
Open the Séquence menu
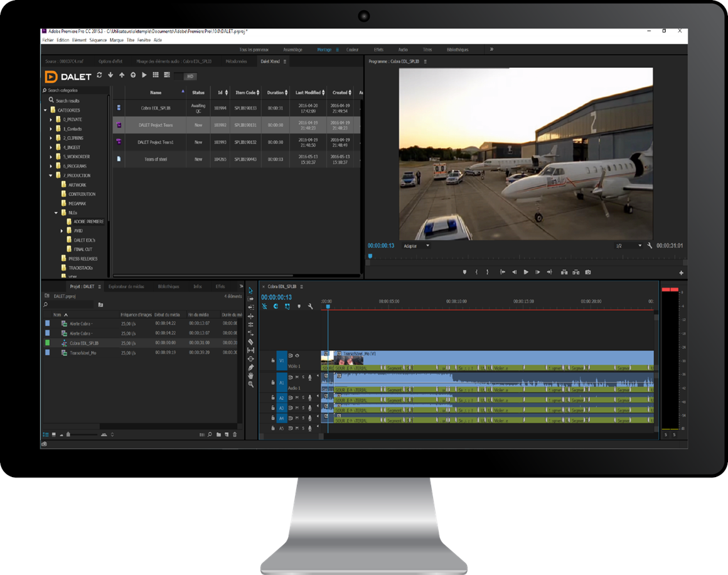[98, 40]
